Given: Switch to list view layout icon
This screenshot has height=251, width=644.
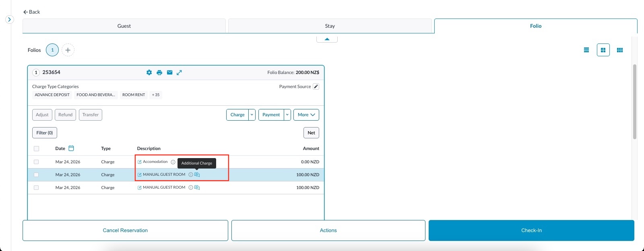Looking at the screenshot, I should click(x=586, y=50).
